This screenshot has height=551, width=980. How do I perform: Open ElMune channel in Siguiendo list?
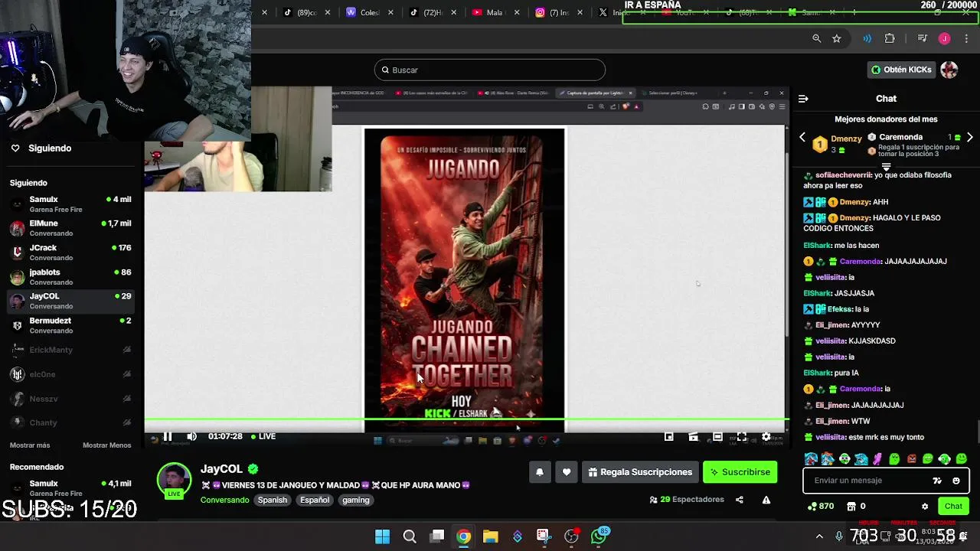(72, 228)
